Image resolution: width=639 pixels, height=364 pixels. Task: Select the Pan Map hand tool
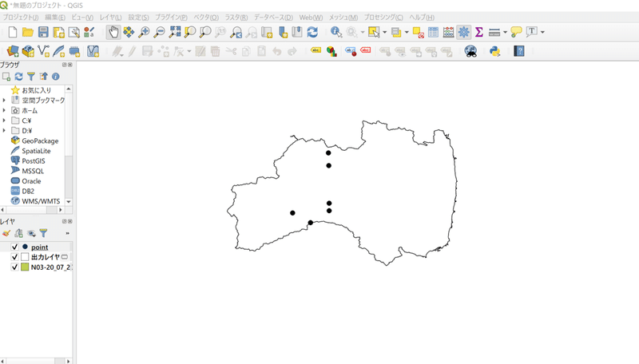point(113,32)
